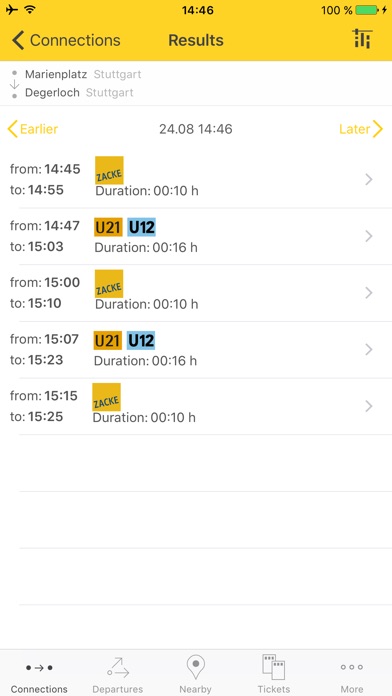Tap the ZACKE icon for 14:45 connection

pyautogui.click(x=109, y=170)
